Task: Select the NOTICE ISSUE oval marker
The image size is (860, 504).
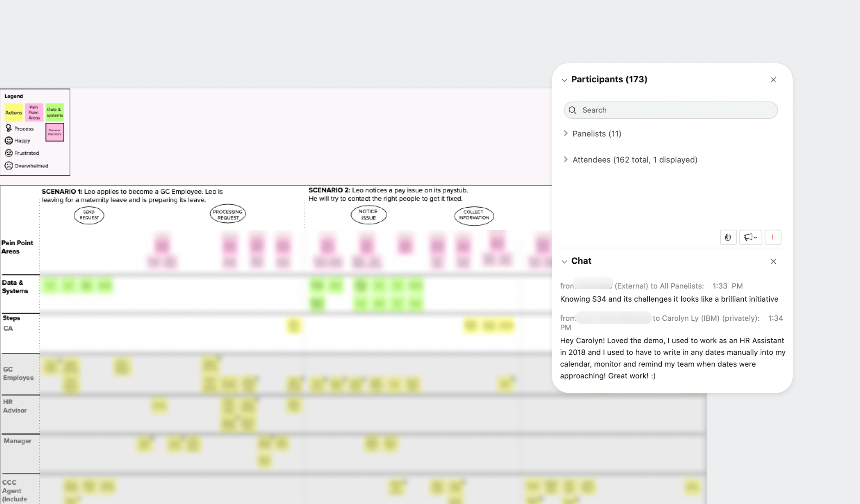Action: (368, 215)
